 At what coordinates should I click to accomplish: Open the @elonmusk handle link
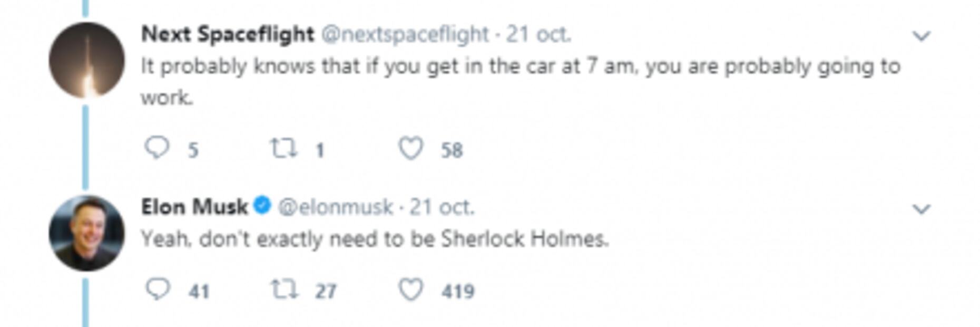pos(335,207)
